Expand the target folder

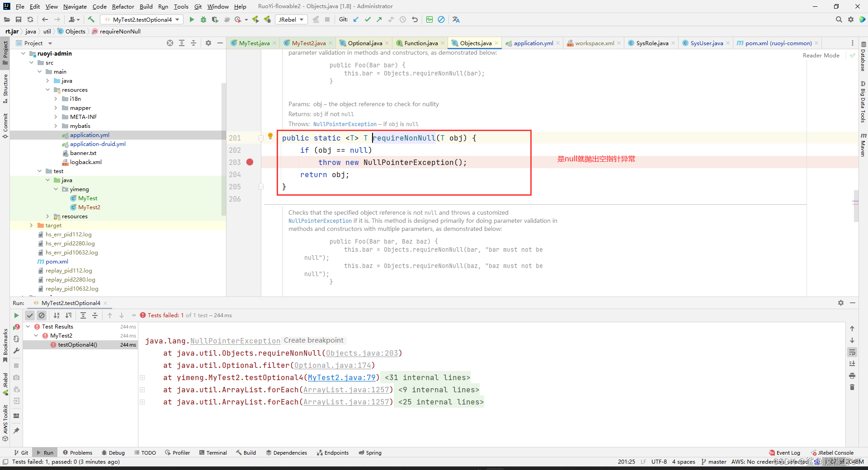(31, 225)
